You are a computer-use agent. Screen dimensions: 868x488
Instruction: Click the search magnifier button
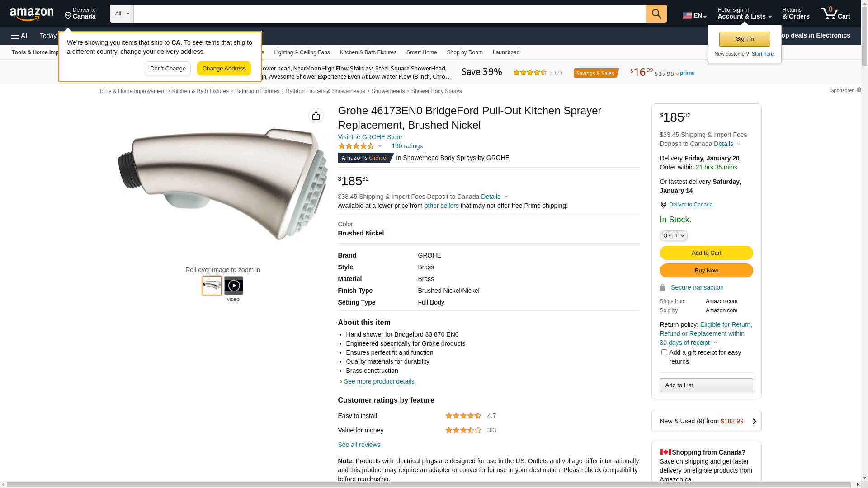click(656, 14)
